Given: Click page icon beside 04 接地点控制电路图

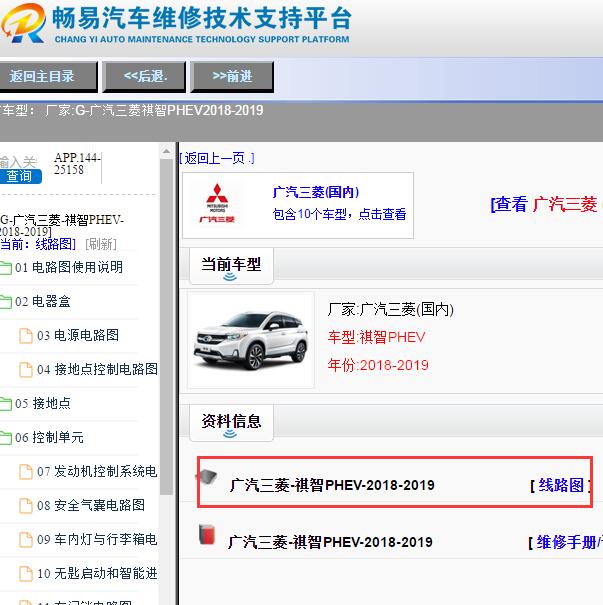Looking at the screenshot, I should point(26,370).
